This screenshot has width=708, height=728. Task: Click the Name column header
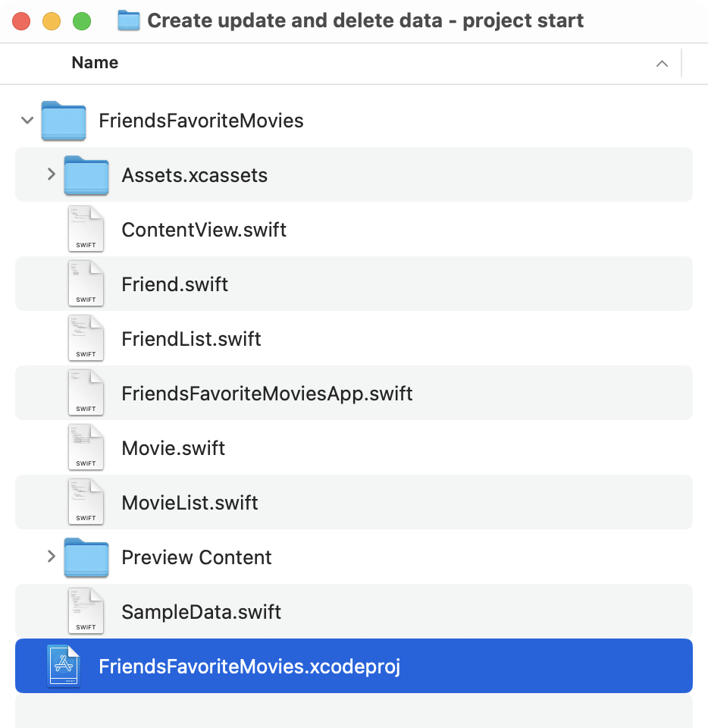point(94,63)
